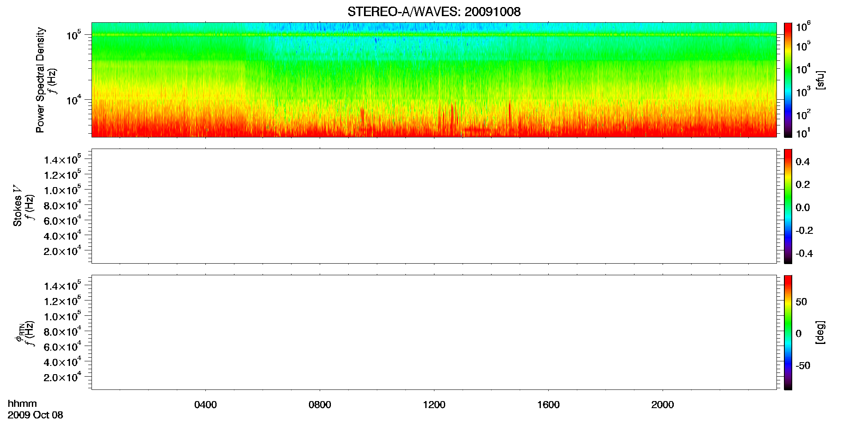This screenshot has height=447, width=868.
Task: Click the [deg] units label
Action: [820, 332]
